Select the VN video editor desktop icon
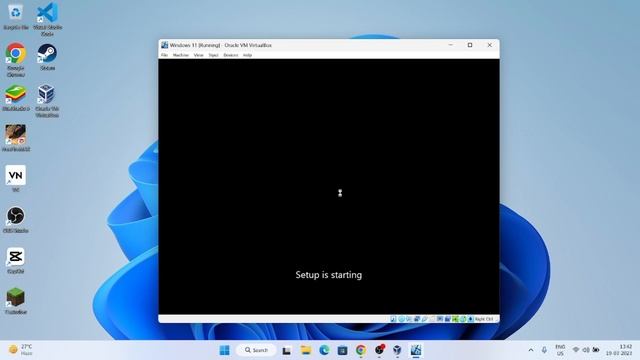The image size is (640, 360). [16, 179]
